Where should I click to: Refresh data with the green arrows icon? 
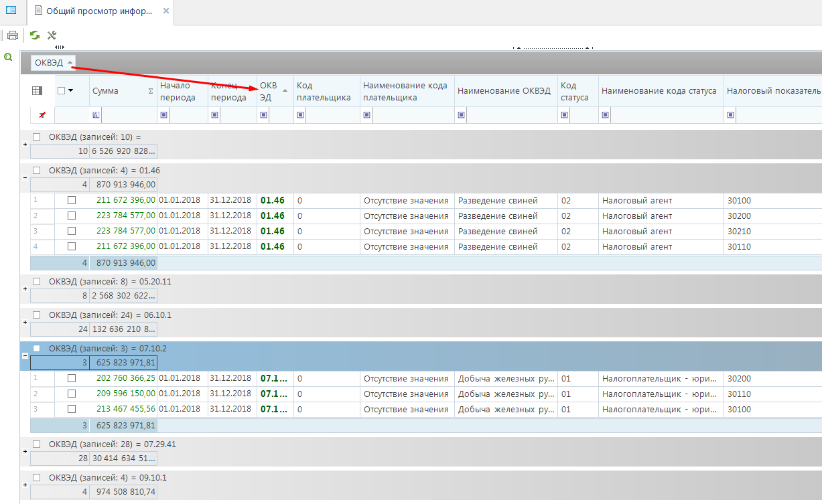click(34, 35)
